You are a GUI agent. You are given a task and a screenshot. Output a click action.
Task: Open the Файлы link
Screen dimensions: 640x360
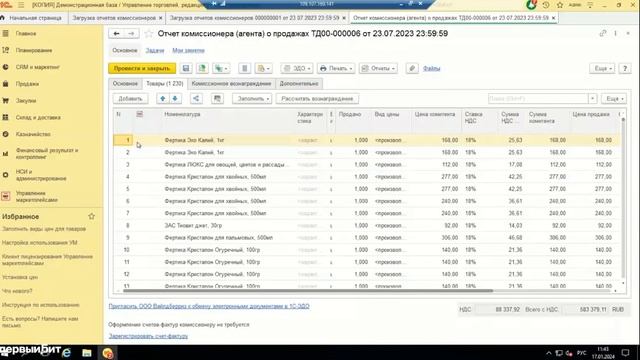pos(431,68)
